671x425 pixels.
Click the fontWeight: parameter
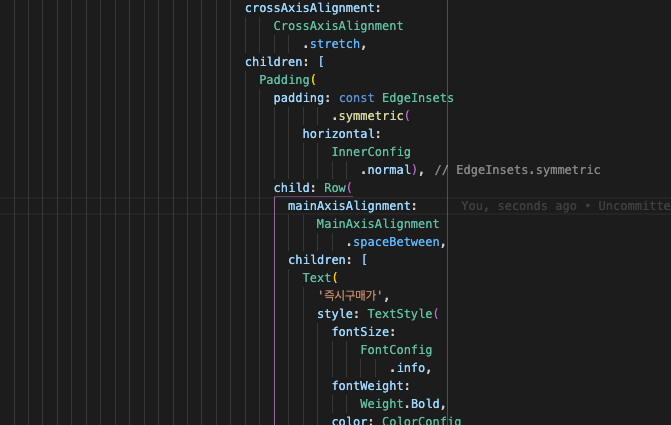pyautogui.click(x=371, y=385)
